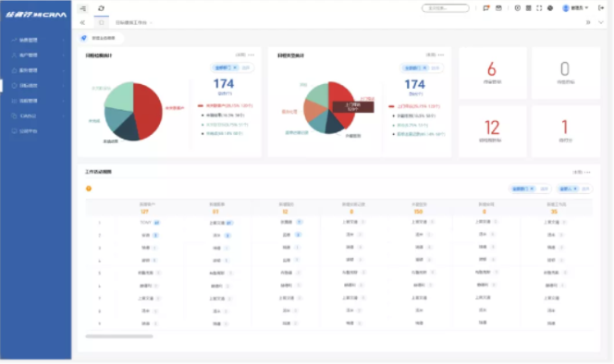Open the stat card showing "1"
Screen dimensions: 614x364
(x=565, y=131)
